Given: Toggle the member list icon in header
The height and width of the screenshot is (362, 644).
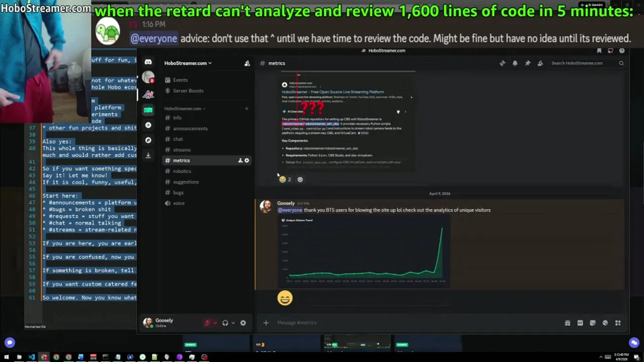Looking at the screenshot, I should click(540, 63).
